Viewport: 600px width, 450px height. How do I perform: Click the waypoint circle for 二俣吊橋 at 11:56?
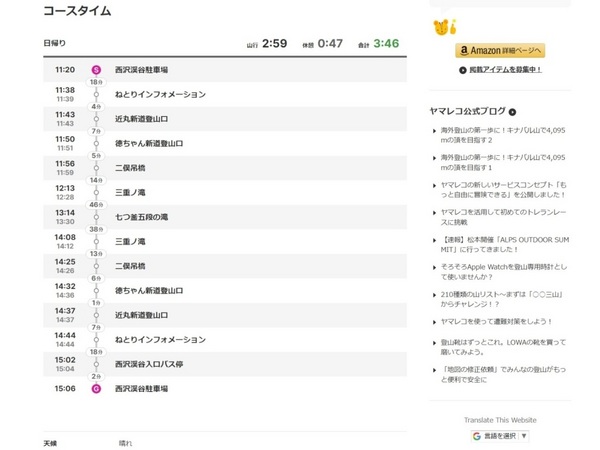coord(96,168)
